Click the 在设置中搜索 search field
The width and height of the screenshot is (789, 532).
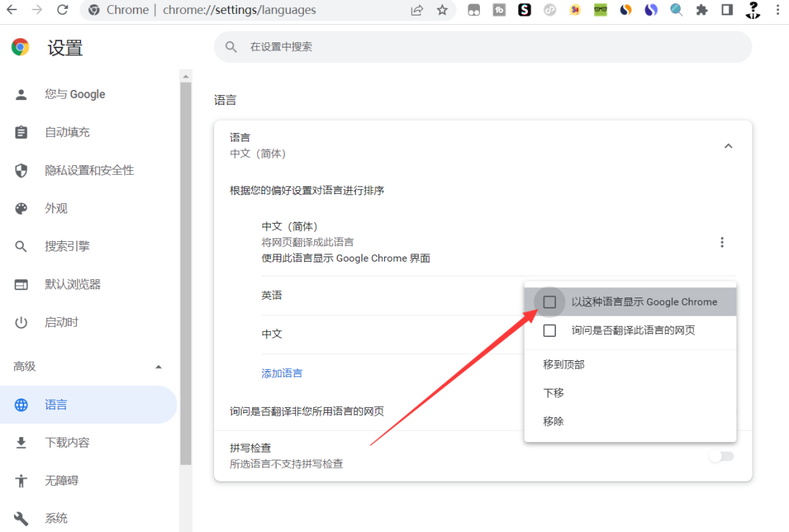(482, 46)
